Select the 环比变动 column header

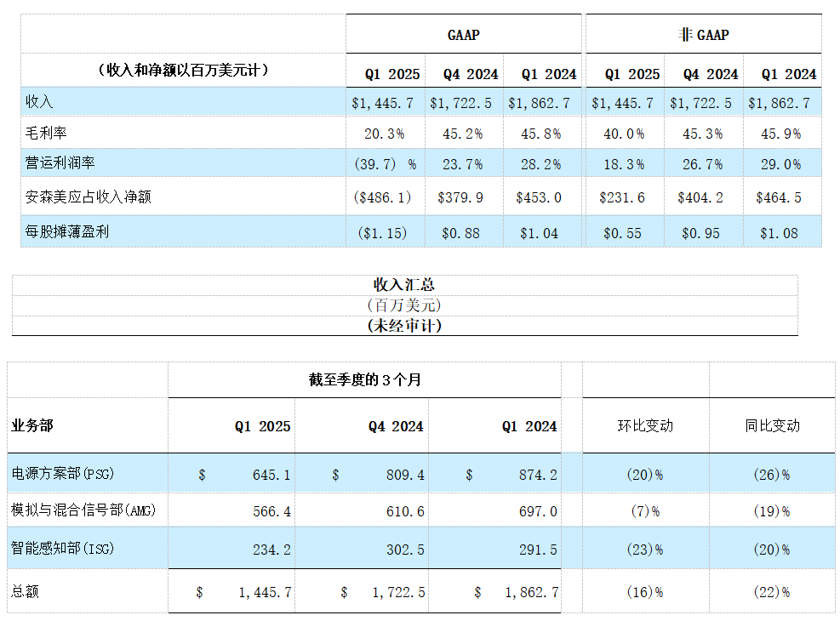pyautogui.click(x=644, y=425)
